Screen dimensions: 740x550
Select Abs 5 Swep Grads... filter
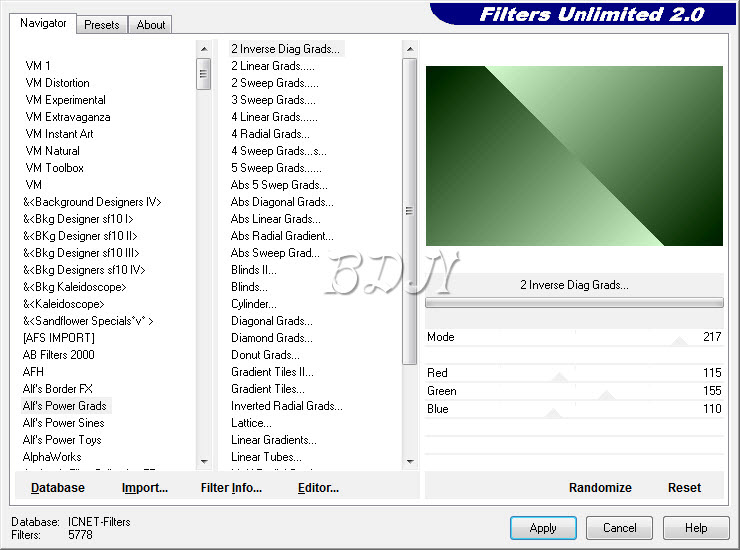279,185
